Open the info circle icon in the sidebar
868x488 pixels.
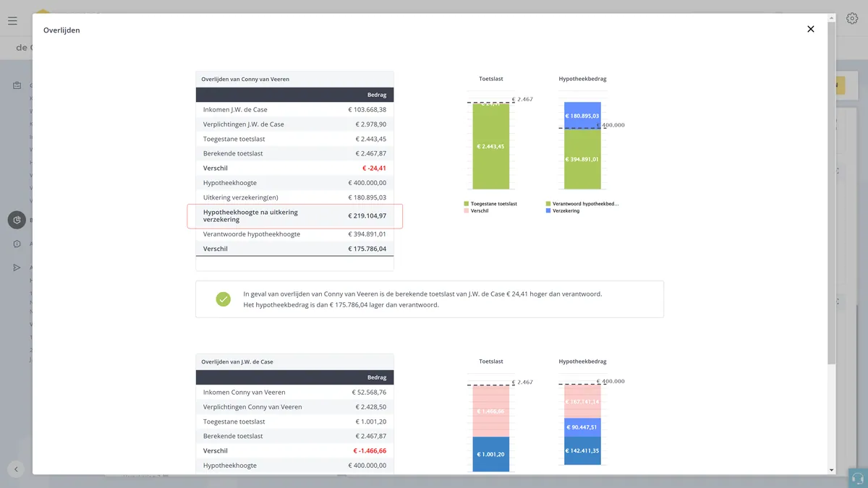point(17,244)
